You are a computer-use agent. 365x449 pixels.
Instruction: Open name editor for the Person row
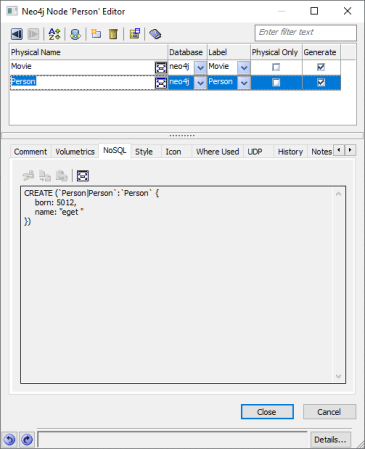point(161,83)
